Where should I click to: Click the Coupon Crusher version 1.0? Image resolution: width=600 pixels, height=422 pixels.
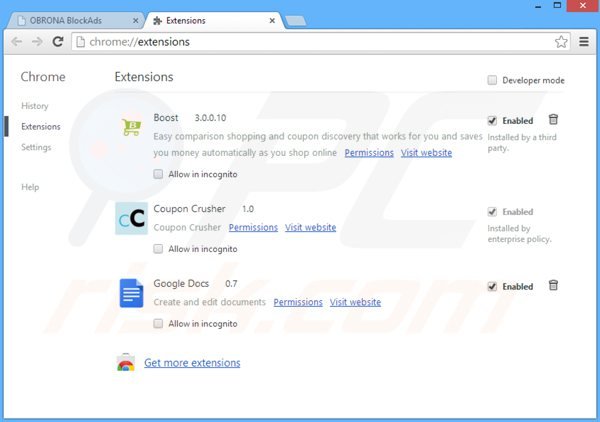(248, 209)
